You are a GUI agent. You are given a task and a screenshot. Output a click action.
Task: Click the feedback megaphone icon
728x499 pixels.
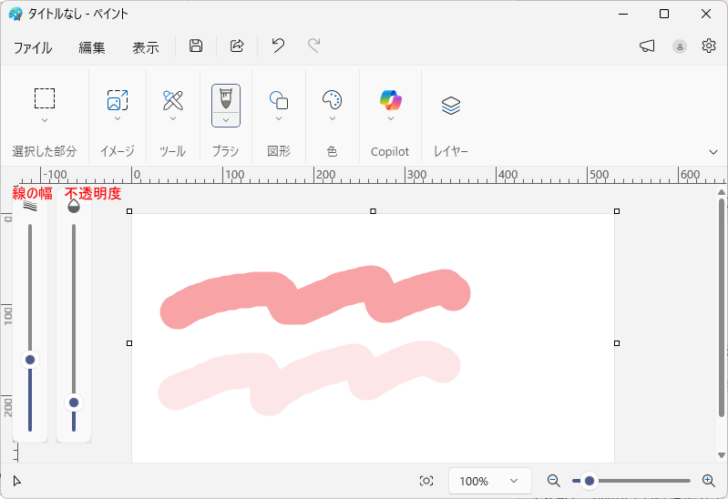(647, 46)
